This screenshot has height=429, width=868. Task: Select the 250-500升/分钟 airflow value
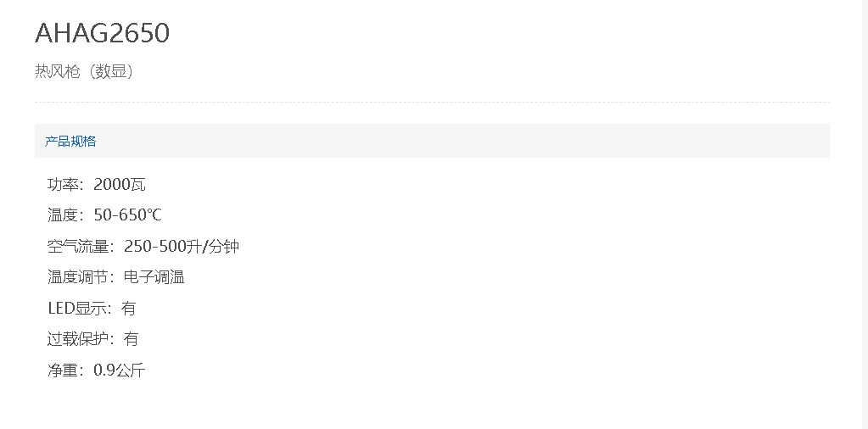(x=182, y=247)
